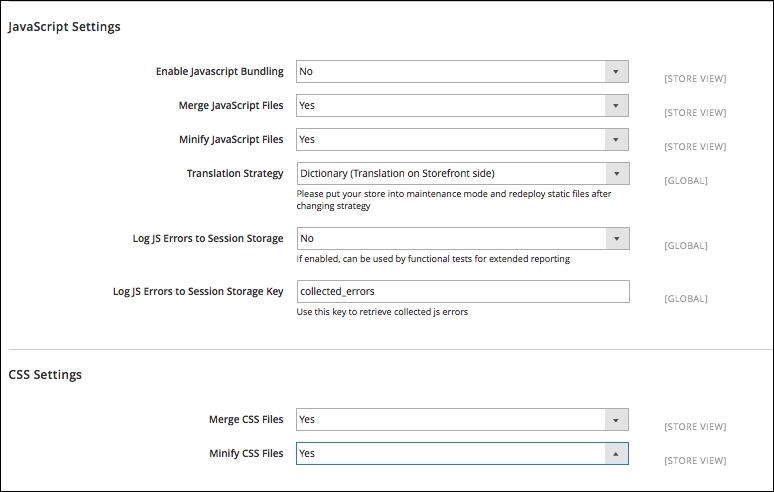Screen dimensions: 774x492
Task: Click the 'Use this key to retrieve' hint
Action: 382,312
